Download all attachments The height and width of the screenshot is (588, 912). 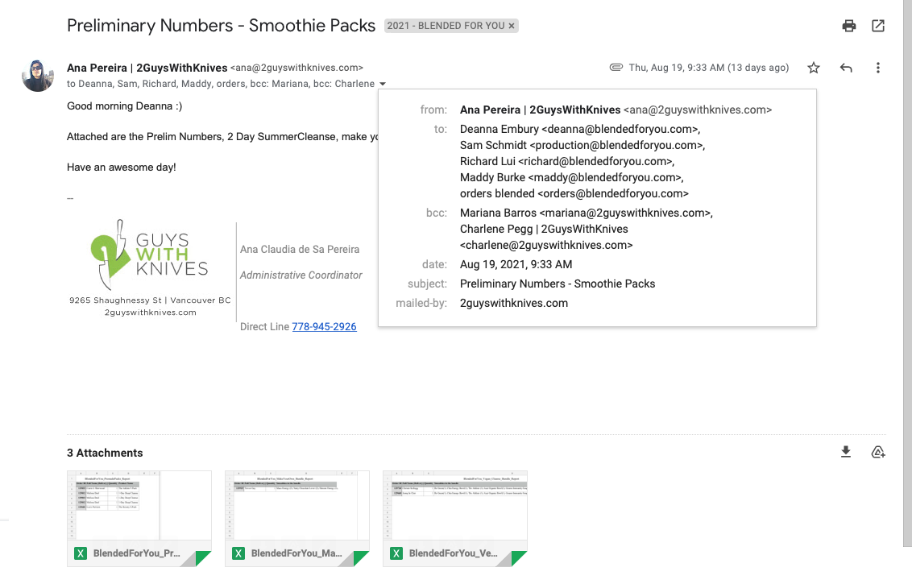point(846,452)
